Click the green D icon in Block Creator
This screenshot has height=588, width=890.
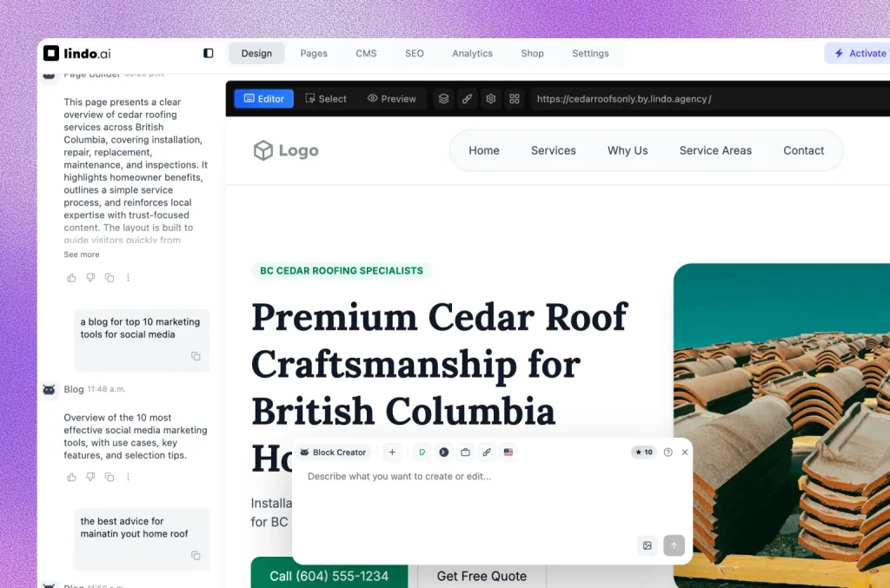422,453
